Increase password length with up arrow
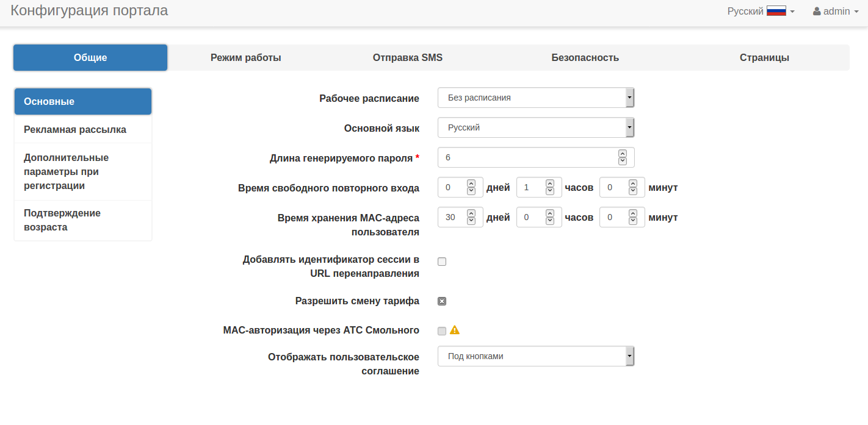This screenshot has height=425, width=868. [x=622, y=154]
